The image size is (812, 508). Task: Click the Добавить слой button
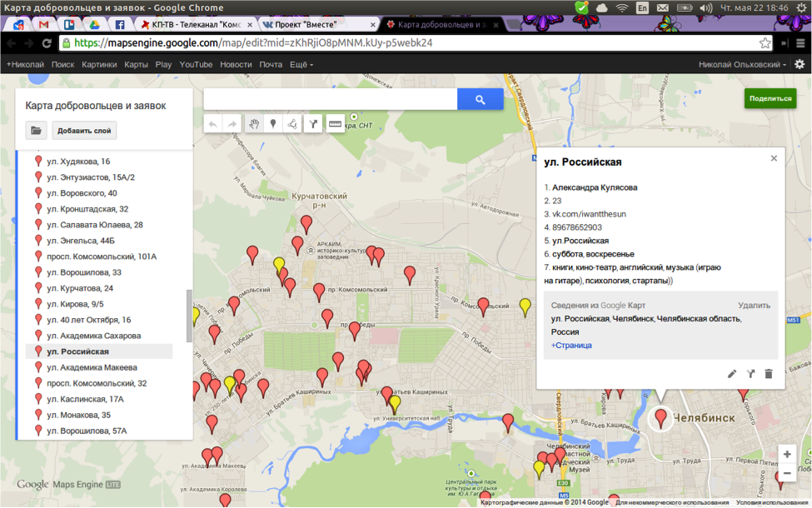84,131
